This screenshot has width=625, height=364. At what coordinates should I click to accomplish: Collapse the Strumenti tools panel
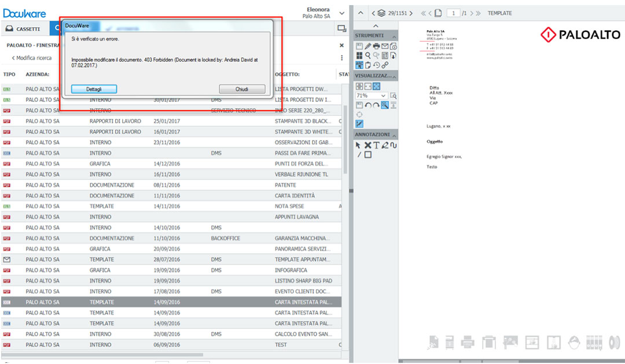[394, 36]
